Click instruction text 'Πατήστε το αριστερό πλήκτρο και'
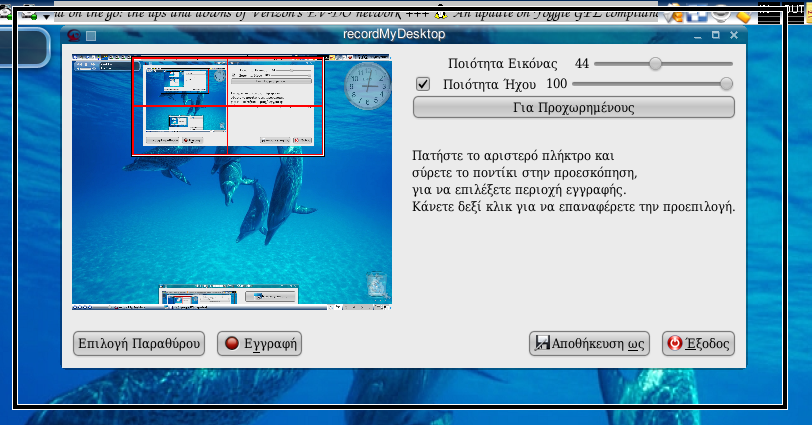 pos(513,156)
